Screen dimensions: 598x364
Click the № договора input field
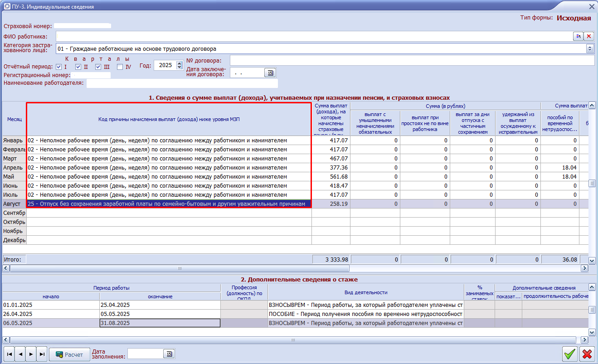pyautogui.click(x=412, y=61)
